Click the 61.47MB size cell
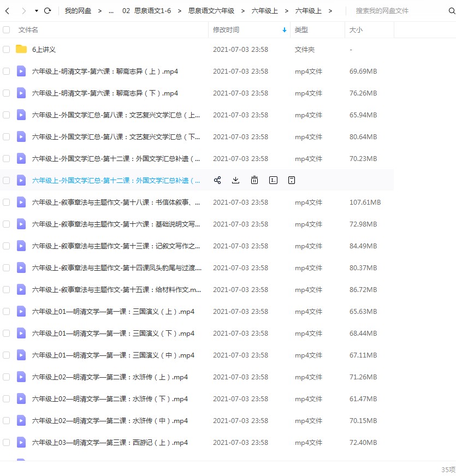456x476 pixels. 363,399
